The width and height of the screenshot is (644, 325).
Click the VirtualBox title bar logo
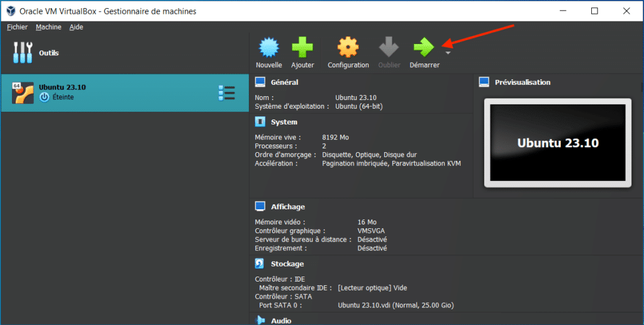11,11
